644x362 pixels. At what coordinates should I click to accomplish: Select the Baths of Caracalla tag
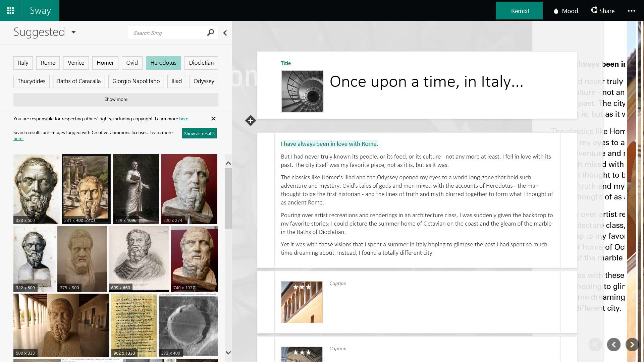[x=79, y=81]
